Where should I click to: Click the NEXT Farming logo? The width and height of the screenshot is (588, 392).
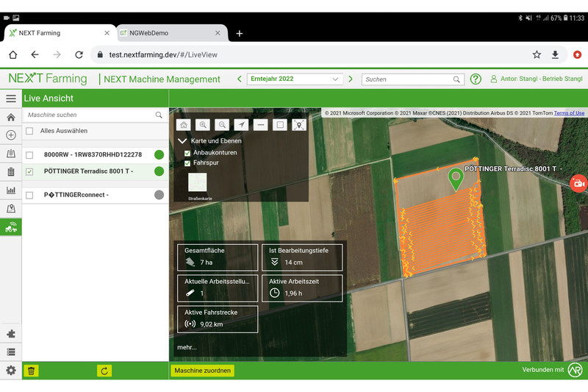click(48, 79)
